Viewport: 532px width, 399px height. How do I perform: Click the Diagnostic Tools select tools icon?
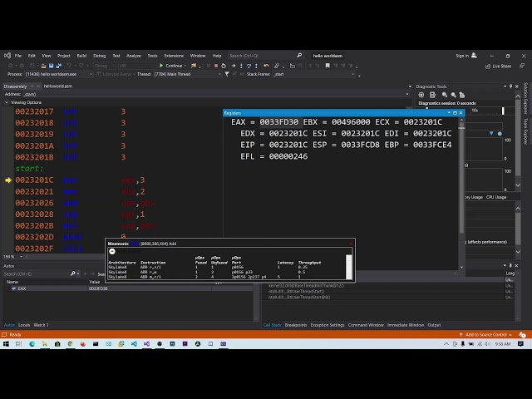click(421, 95)
